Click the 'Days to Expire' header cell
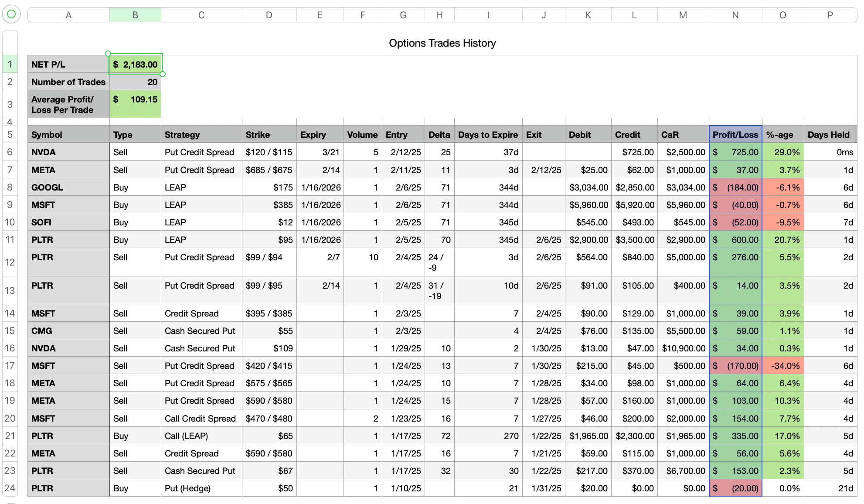Screen dimensions: 864x504 point(488,135)
